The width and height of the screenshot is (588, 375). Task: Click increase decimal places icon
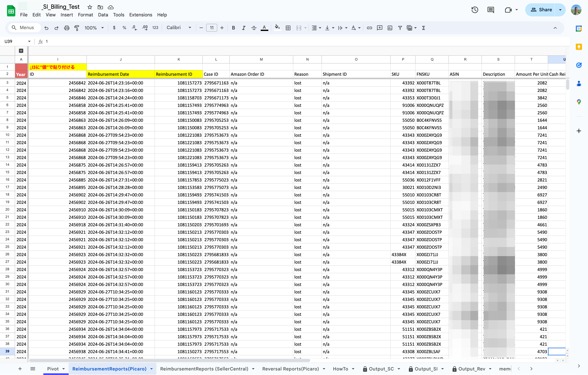point(145,28)
